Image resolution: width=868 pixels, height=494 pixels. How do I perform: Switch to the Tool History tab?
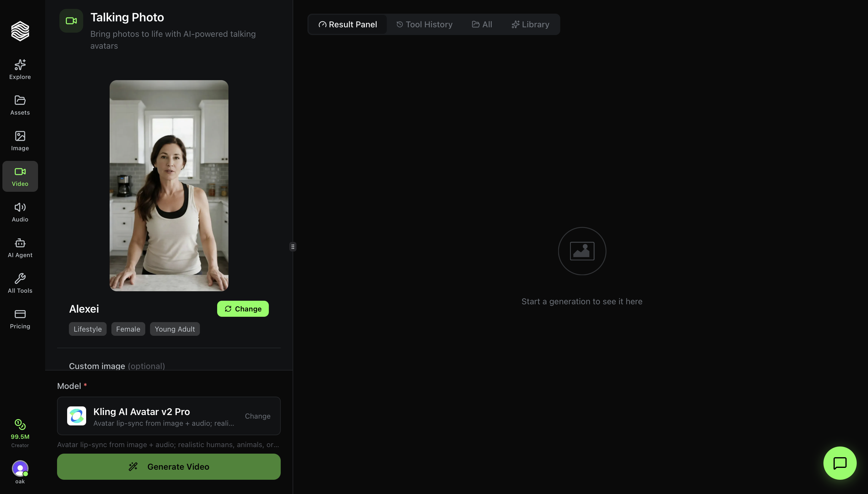[424, 24]
